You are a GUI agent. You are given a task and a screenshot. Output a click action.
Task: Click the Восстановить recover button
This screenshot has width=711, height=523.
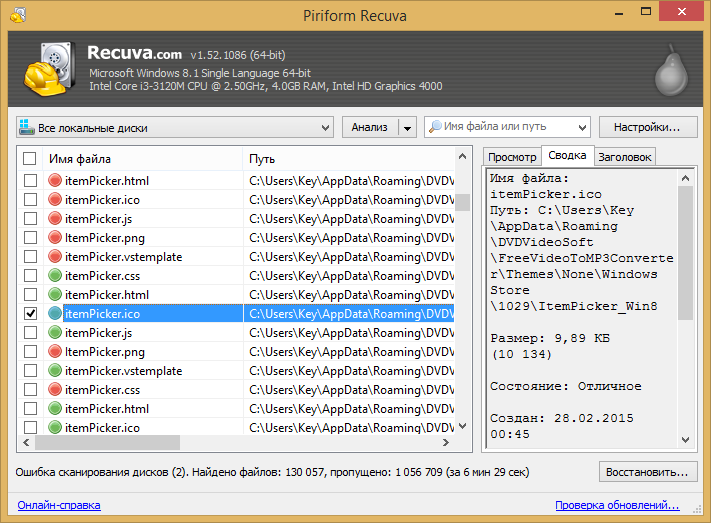648,472
